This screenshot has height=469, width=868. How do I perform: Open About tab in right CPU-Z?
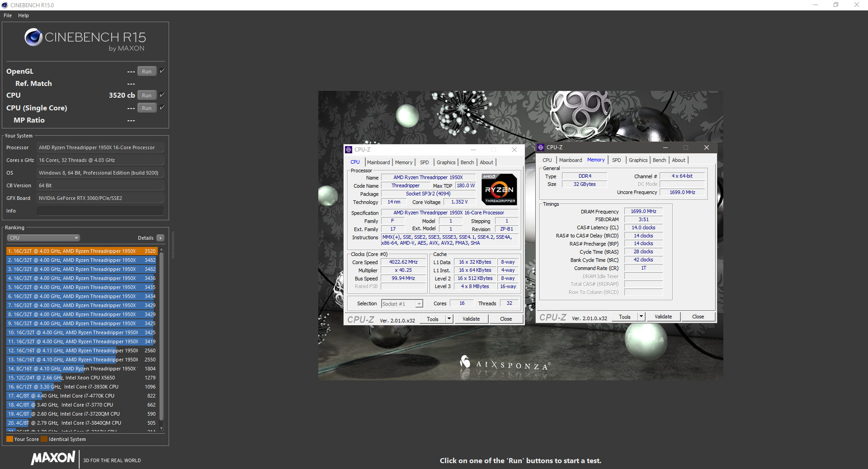[679, 160]
